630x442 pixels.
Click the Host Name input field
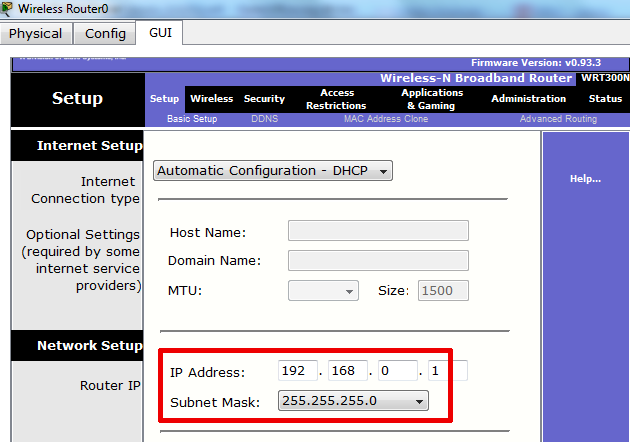point(378,231)
